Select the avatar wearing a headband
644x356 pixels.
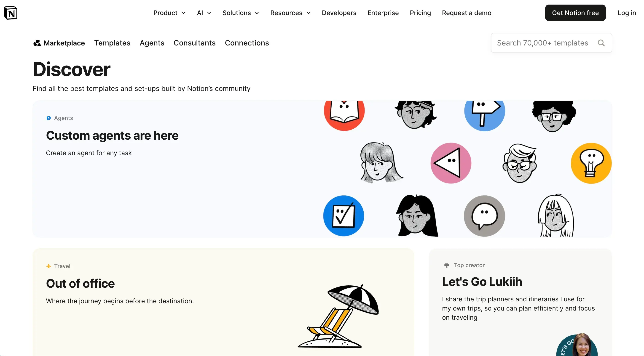pyautogui.click(x=416, y=114)
